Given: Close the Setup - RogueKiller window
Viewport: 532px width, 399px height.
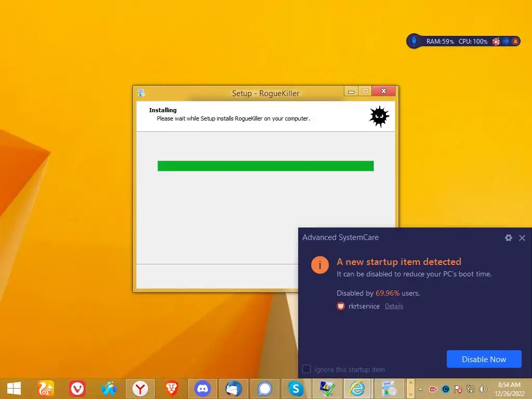Looking at the screenshot, I should [x=383, y=91].
